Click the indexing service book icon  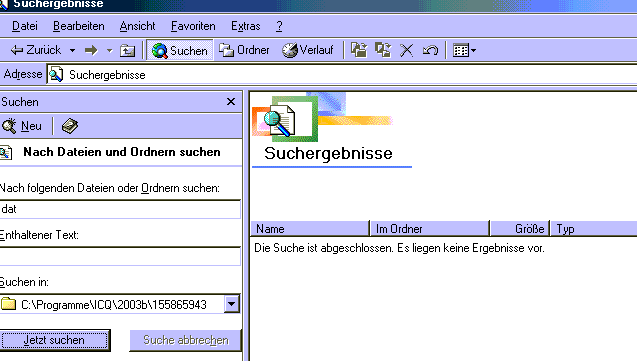(69, 126)
